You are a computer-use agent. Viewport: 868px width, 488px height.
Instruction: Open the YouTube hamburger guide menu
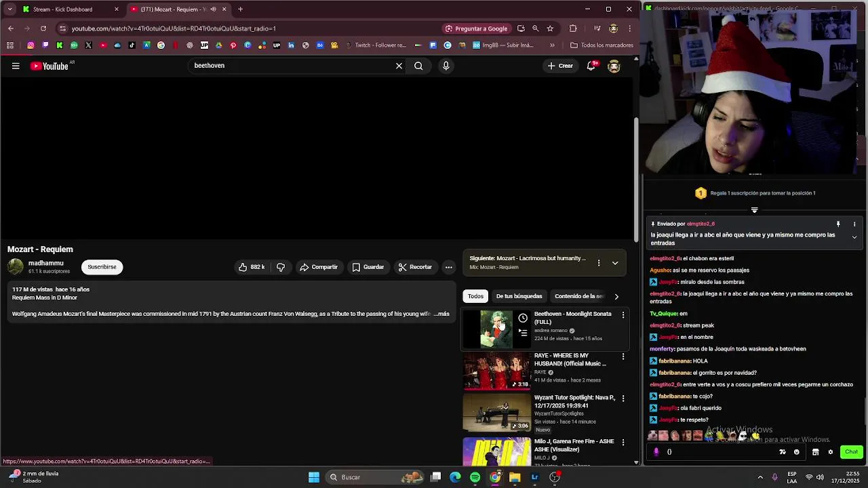tap(16, 66)
